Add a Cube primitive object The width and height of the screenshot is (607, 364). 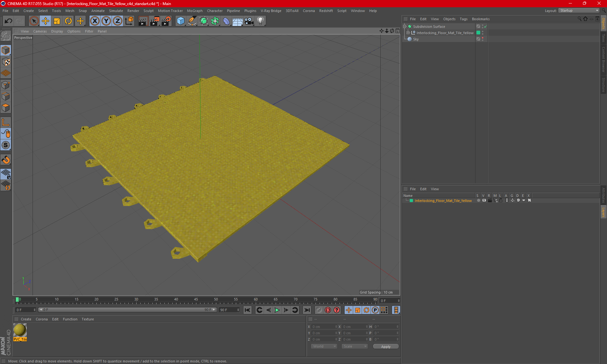click(181, 21)
